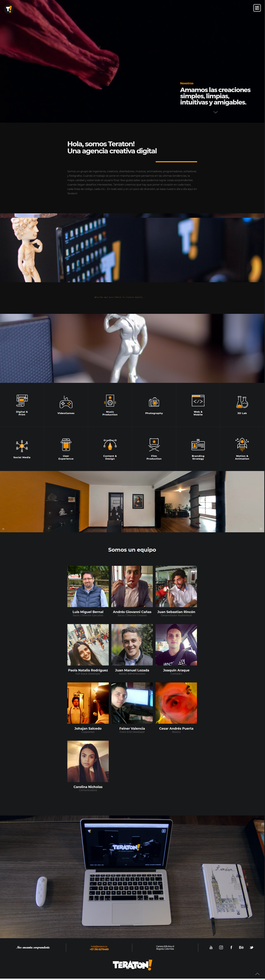Click the Photography camera icon

(154, 402)
